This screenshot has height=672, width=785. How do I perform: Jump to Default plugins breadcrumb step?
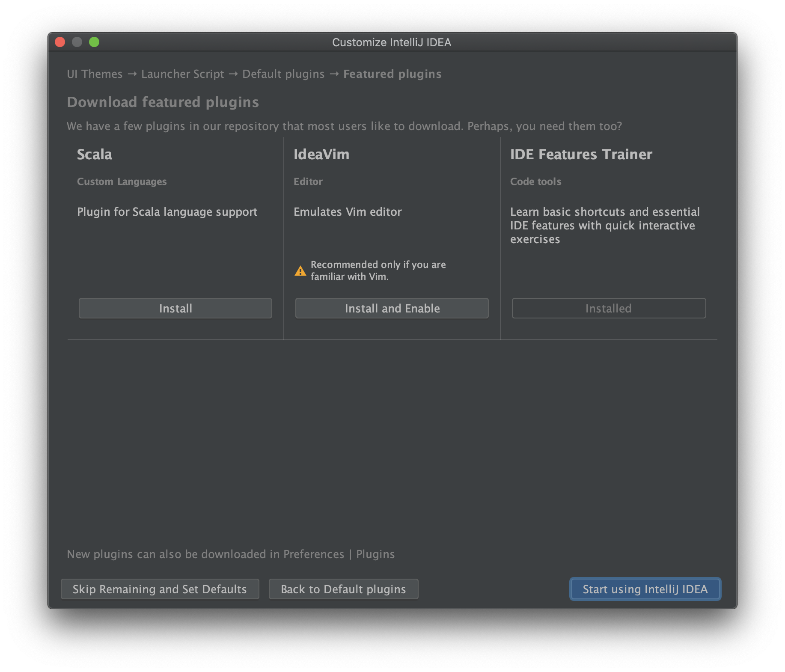(283, 74)
